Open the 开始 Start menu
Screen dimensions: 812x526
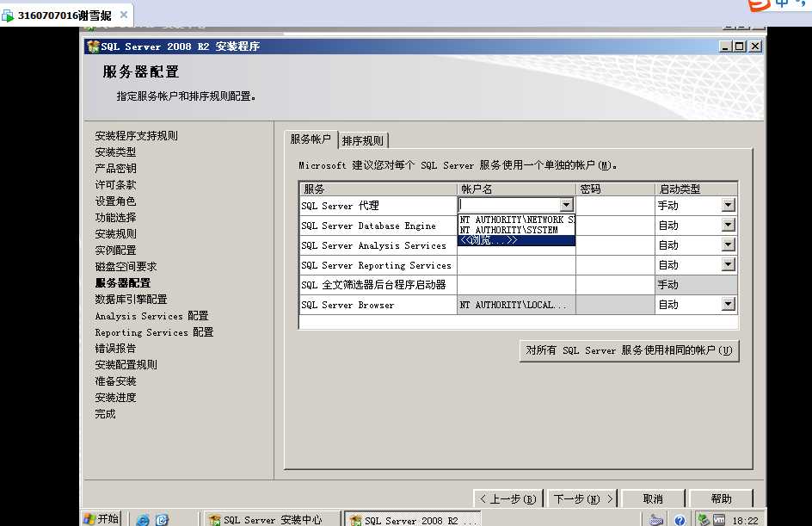click(102, 519)
